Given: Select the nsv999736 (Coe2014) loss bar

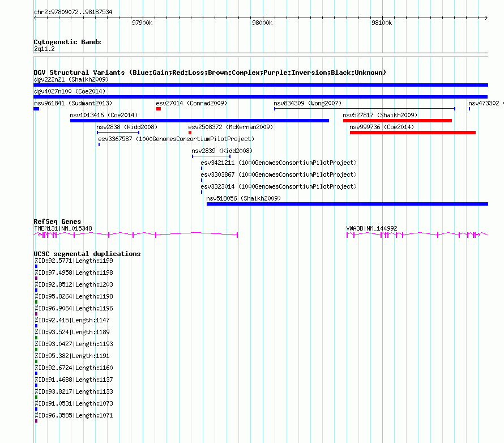Looking at the screenshot, I should click(x=413, y=133).
